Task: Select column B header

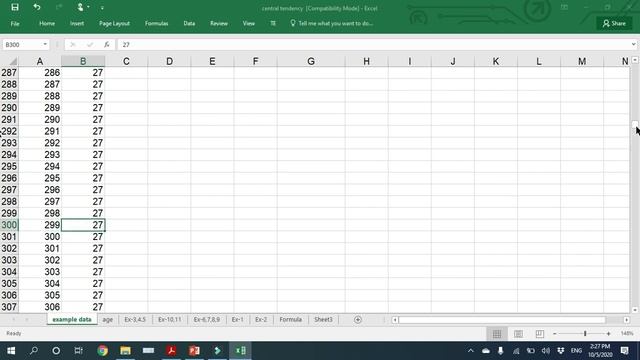Action: [83, 61]
